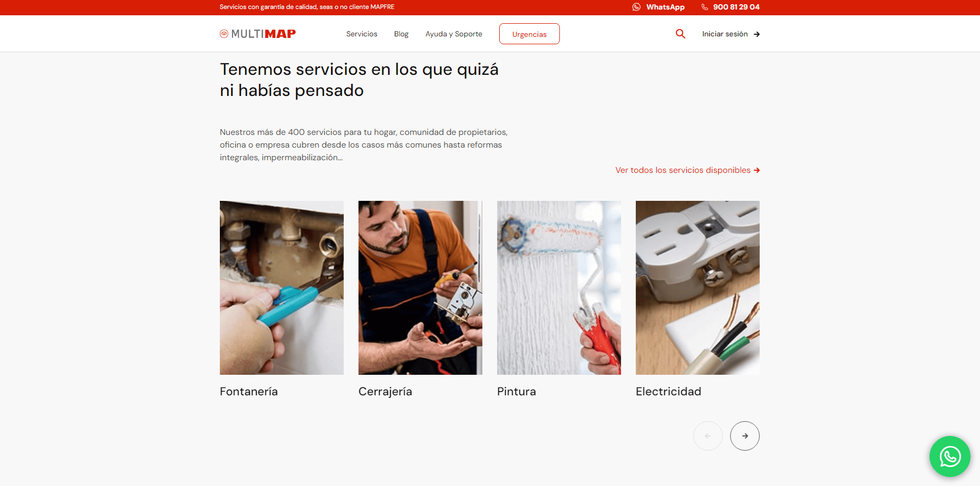Click the floating green WhatsApp chat bubble
This screenshot has height=486, width=980.
click(949, 456)
